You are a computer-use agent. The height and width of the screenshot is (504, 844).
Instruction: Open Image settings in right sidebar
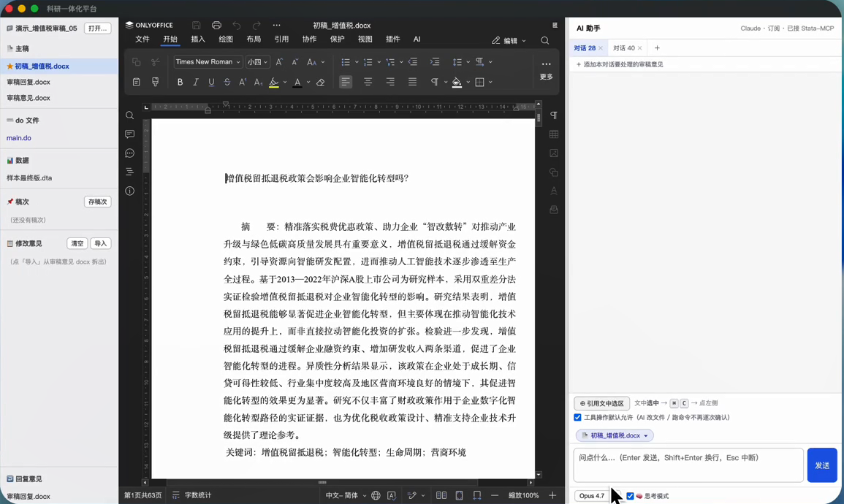coord(553,153)
